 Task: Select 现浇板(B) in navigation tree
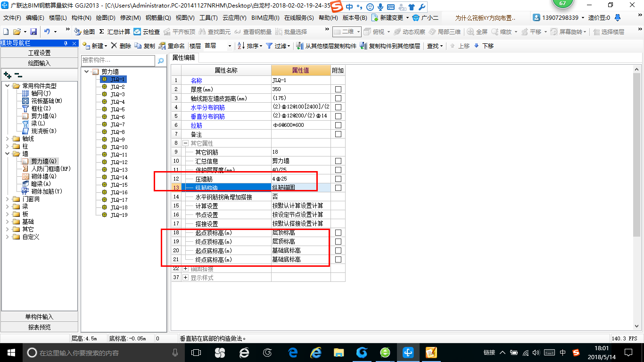tap(44, 131)
